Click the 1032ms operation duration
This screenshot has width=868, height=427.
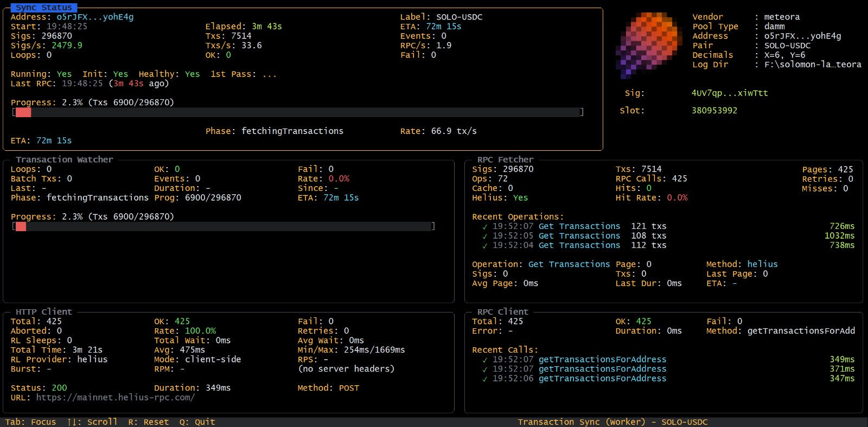pyautogui.click(x=839, y=235)
